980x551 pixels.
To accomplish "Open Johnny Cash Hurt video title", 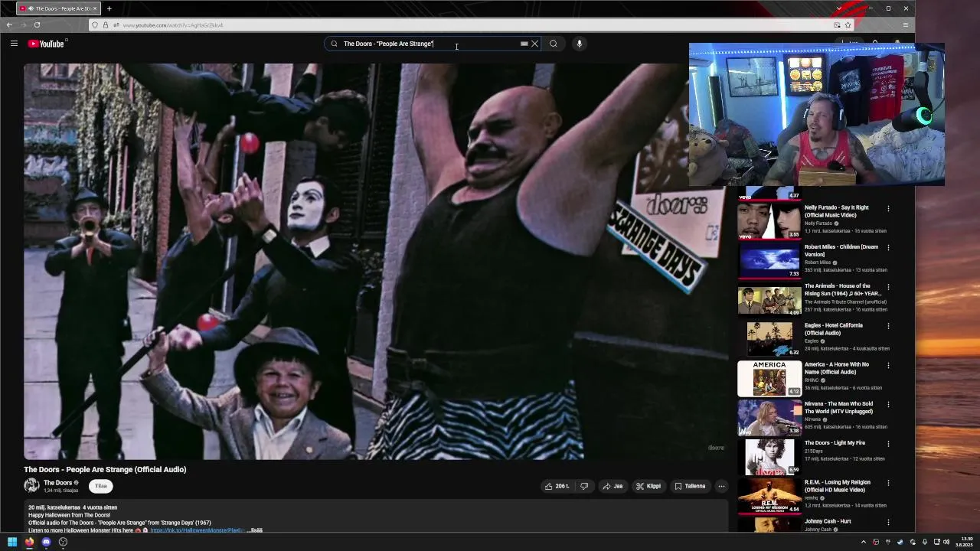I will 828,521.
